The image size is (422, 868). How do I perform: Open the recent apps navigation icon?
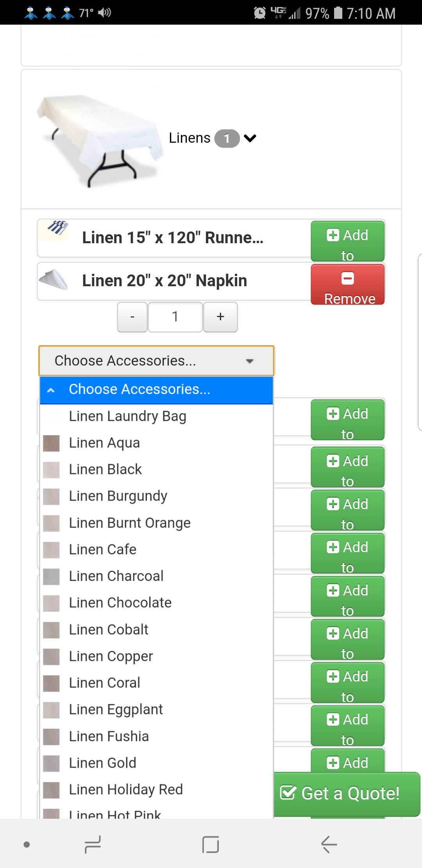pos(93,845)
